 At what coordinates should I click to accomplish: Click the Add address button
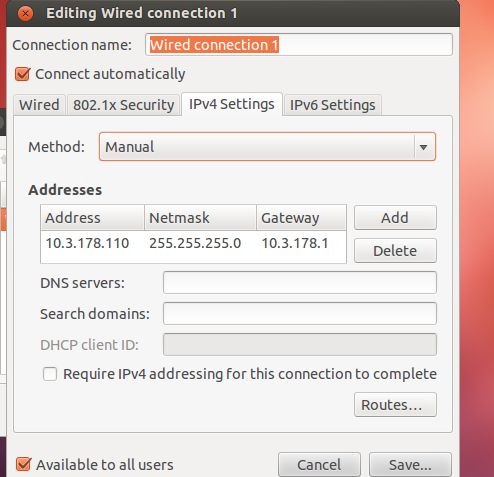coord(395,218)
